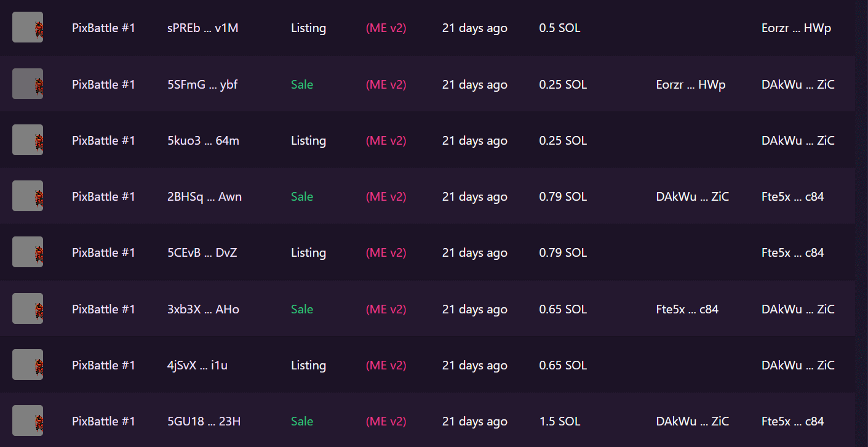The width and height of the screenshot is (868, 447).
Task: Open transaction 5CEvB ... DvZ
Action: pos(202,253)
